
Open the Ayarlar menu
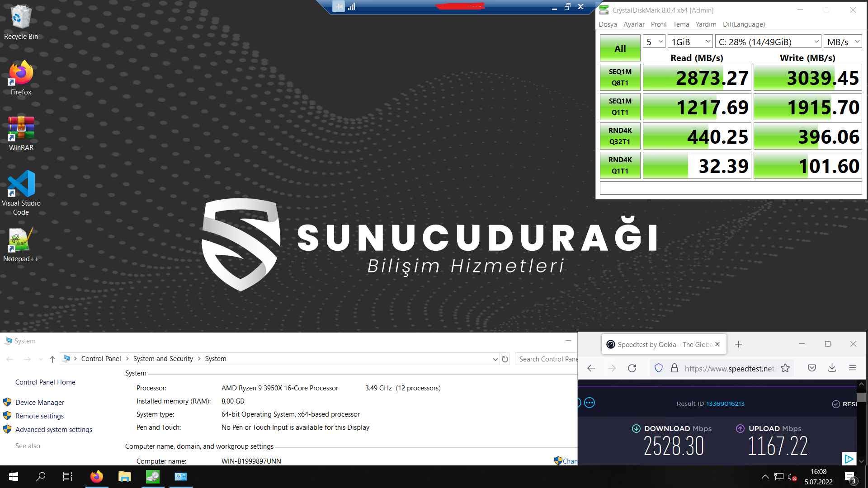point(634,24)
